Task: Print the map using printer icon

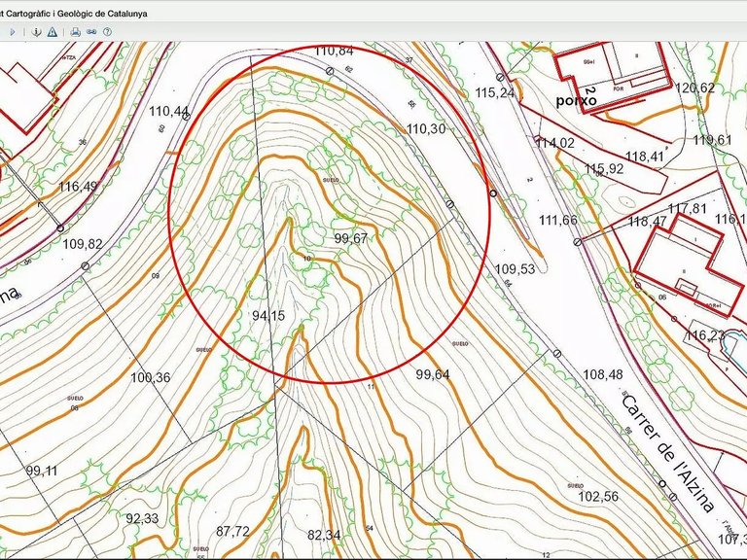Action: pyautogui.click(x=75, y=32)
